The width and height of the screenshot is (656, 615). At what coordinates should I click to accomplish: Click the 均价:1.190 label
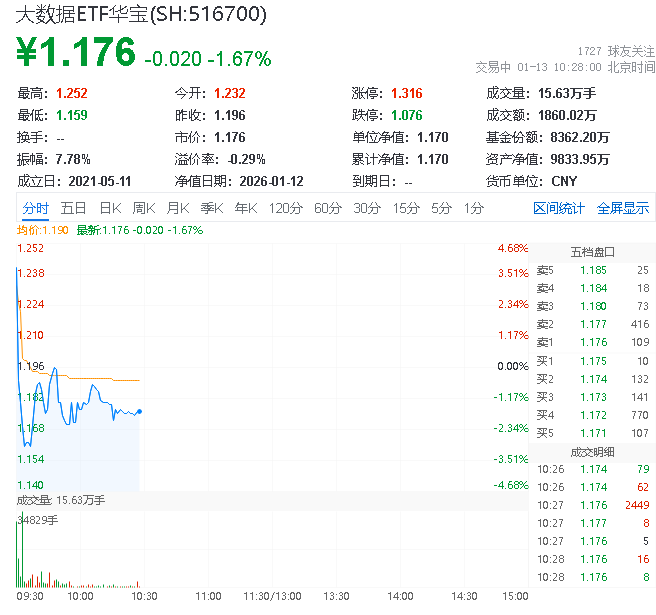(43, 230)
